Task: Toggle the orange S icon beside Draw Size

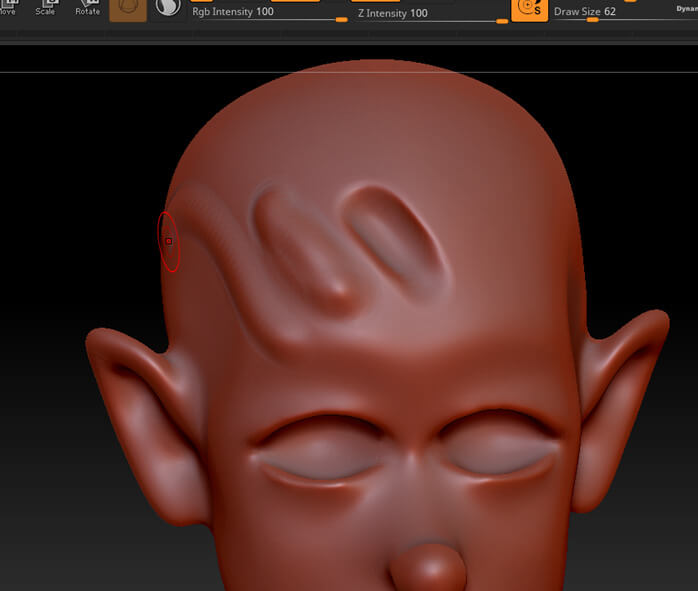Action: click(x=529, y=8)
